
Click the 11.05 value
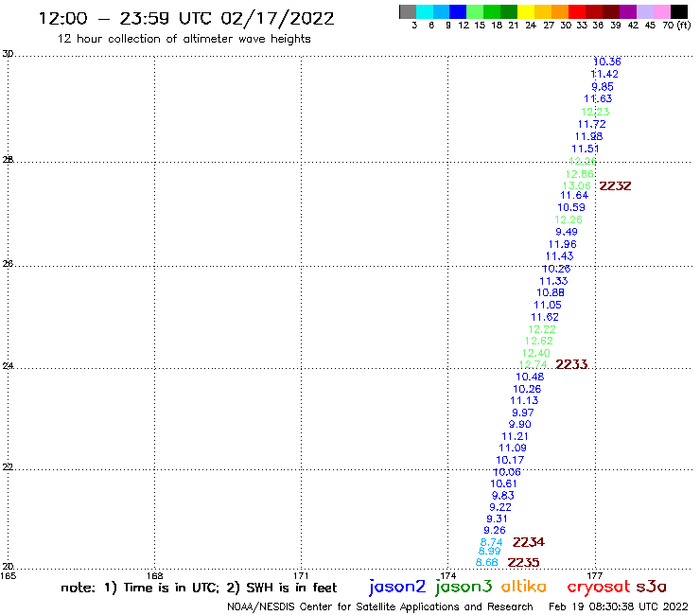pos(548,305)
